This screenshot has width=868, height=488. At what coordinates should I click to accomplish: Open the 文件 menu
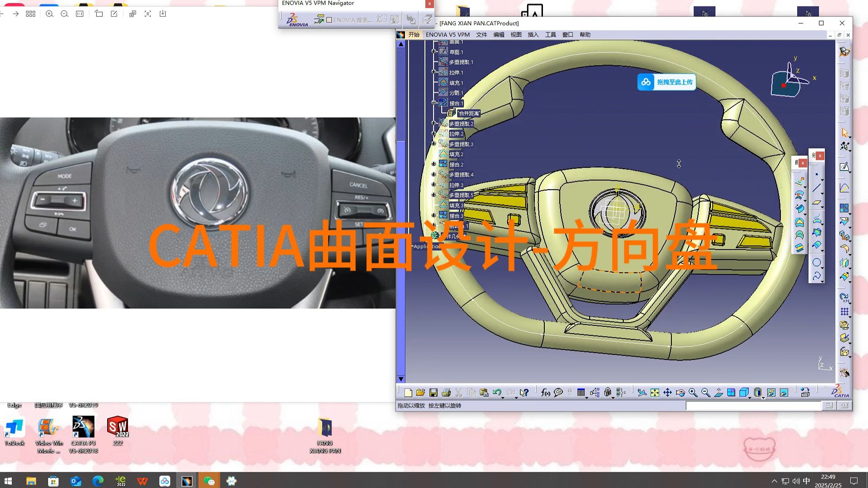coord(481,35)
